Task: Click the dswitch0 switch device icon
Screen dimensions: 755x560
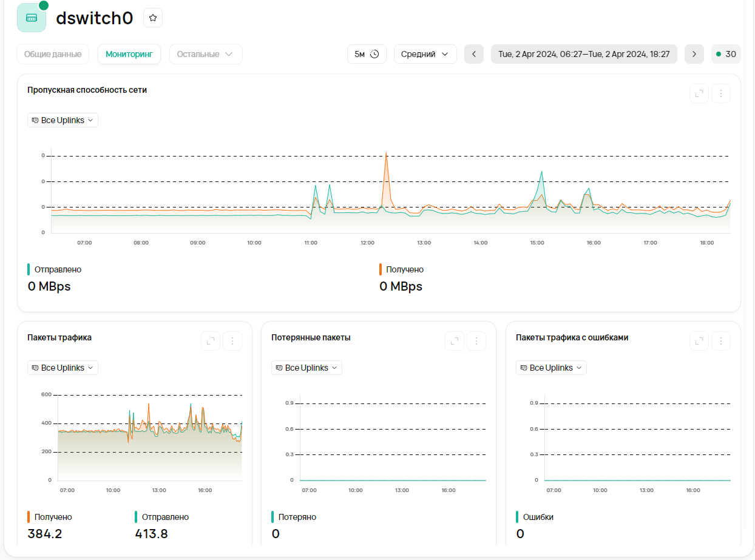Action: pos(32,18)
